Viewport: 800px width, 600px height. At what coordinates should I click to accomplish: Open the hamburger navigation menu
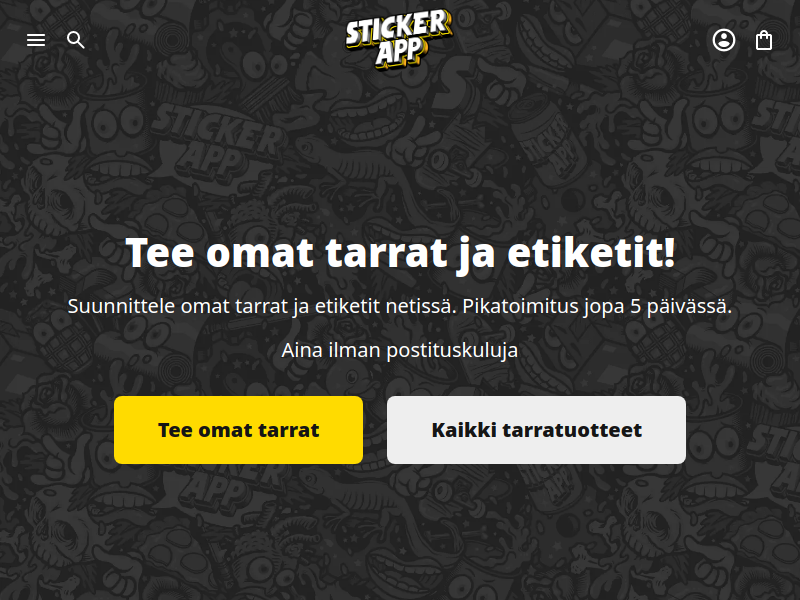point(36,40)
